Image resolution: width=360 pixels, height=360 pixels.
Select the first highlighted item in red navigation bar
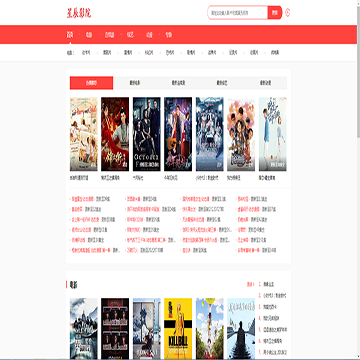pyautogui.click(x=70, y=35)
